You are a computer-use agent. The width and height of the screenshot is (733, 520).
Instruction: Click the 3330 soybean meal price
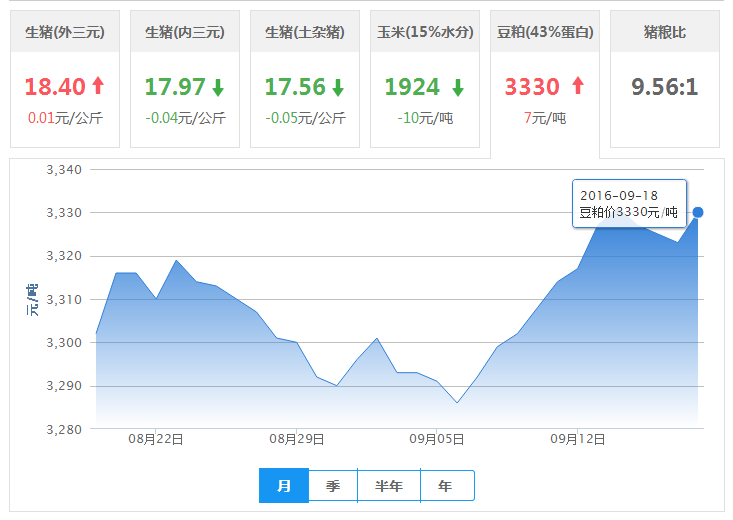coord(532,87)
